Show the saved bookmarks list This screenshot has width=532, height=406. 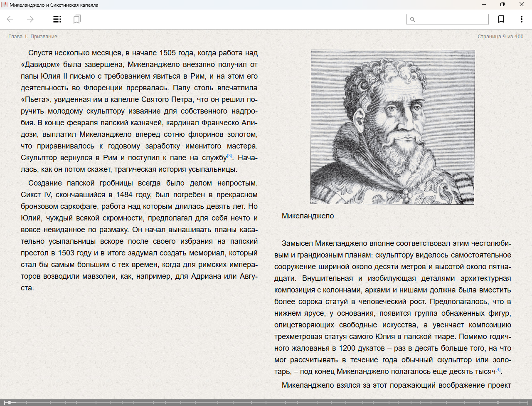pos(77,19)
